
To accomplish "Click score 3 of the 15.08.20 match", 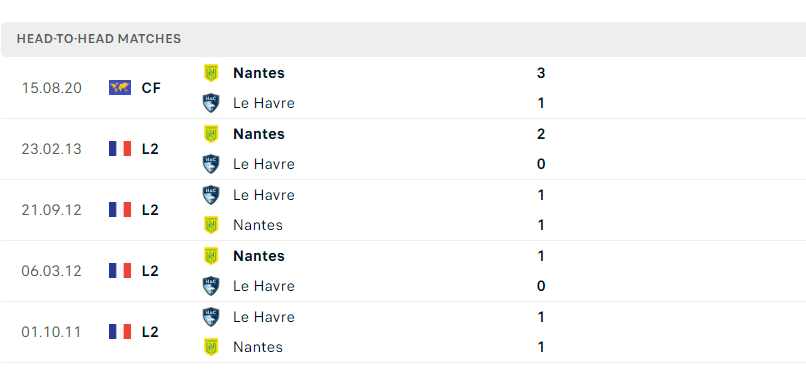I will point(541,73).
